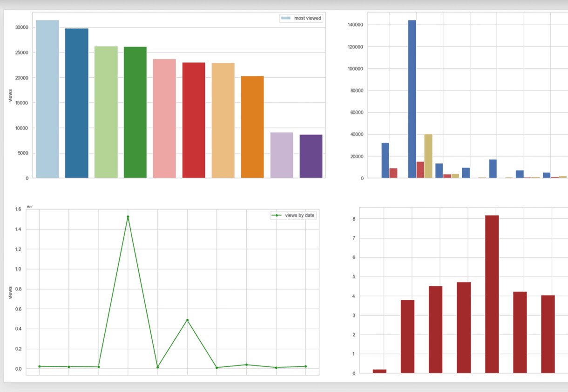
Task: Select the pink fifth bar in the views chart
Action: click(x=165, y=118)
